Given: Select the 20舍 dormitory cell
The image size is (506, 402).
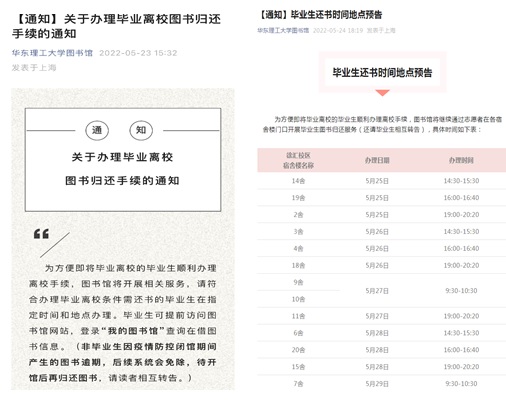Looking at the screenshot, I should coord(298,350).
